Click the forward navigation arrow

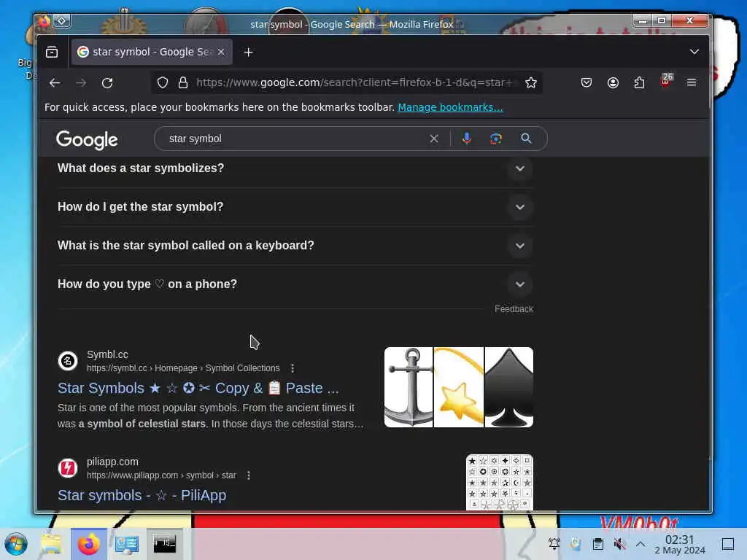[x=81, y=83]
